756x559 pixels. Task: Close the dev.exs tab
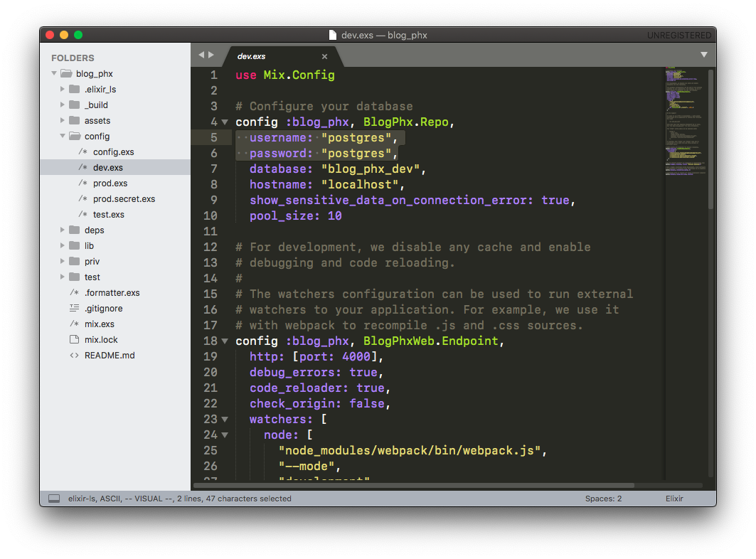click(324, 56)
